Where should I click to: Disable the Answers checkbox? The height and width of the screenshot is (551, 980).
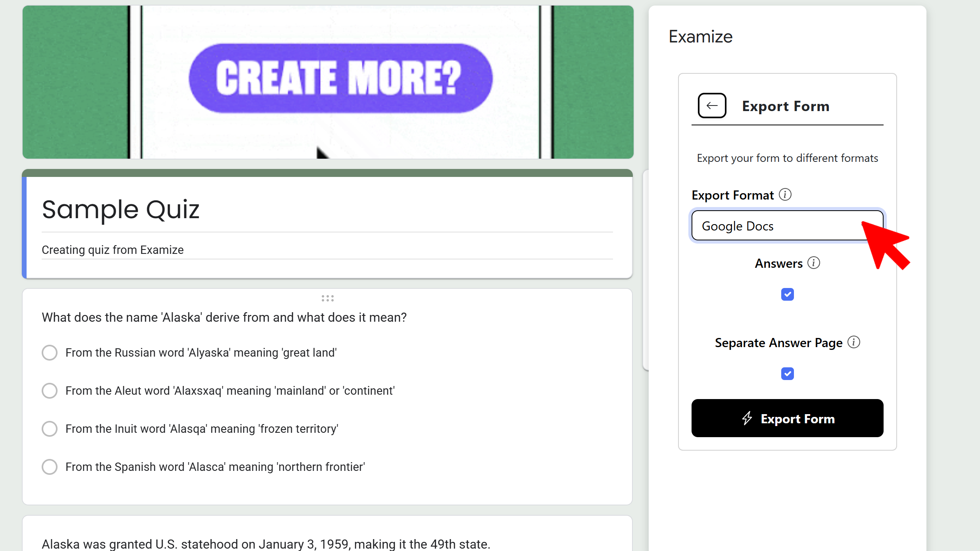(787, 294)
